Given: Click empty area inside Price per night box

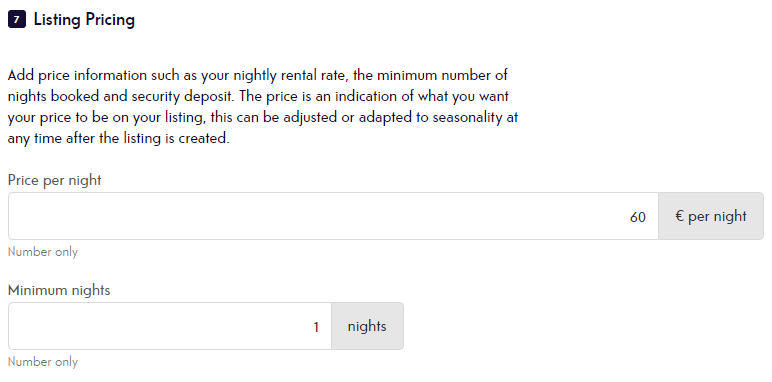Looking at the screenshot, I should (295, 216).
